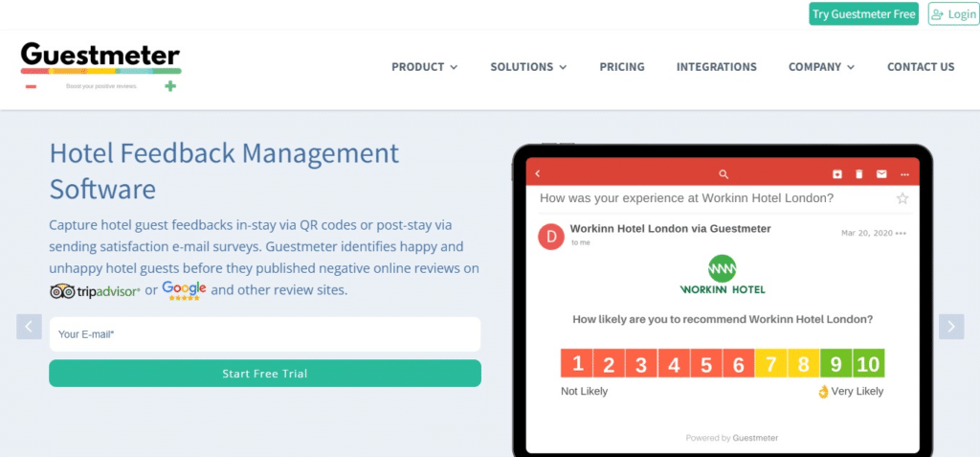Click the Workinn Hotel green logo

[723, 274]
